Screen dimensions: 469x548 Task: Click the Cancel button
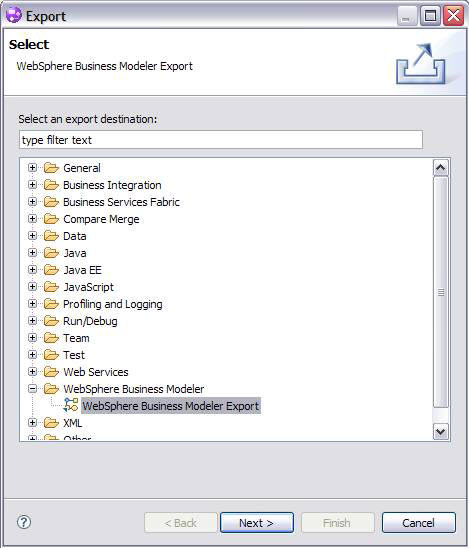[419, 523]
